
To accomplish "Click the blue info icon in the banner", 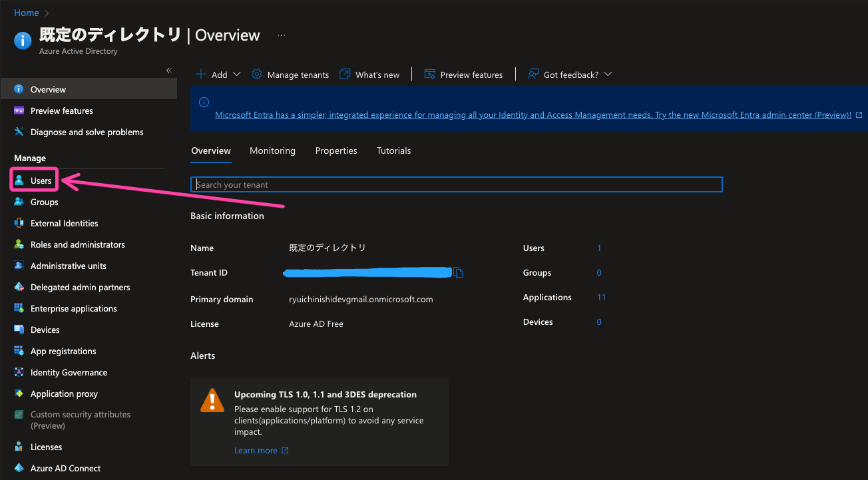I will click(x=204, y=102).
